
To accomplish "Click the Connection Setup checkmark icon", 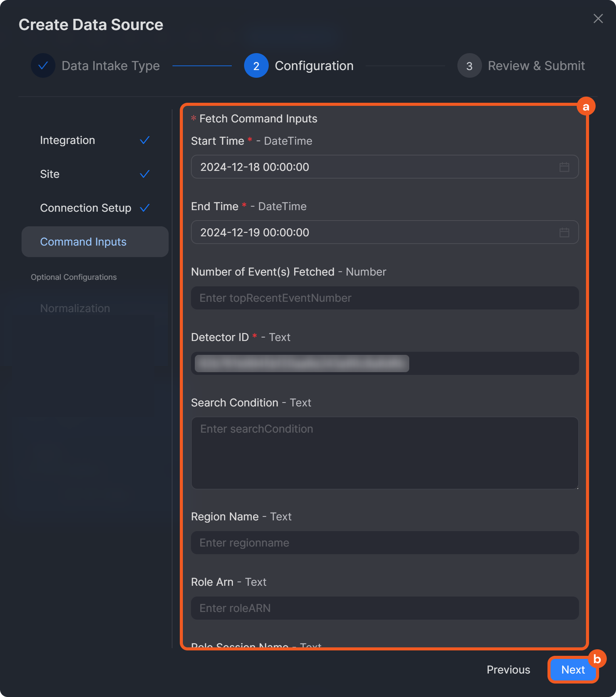I will click(x=145, y=208).
